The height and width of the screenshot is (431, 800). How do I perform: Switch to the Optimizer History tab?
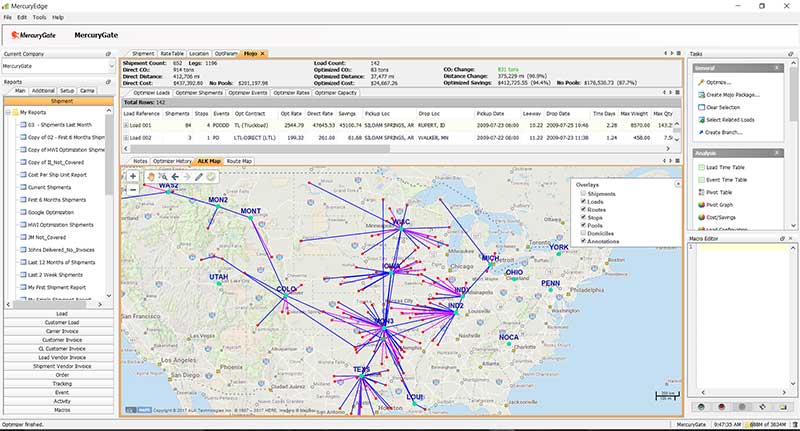172,161
